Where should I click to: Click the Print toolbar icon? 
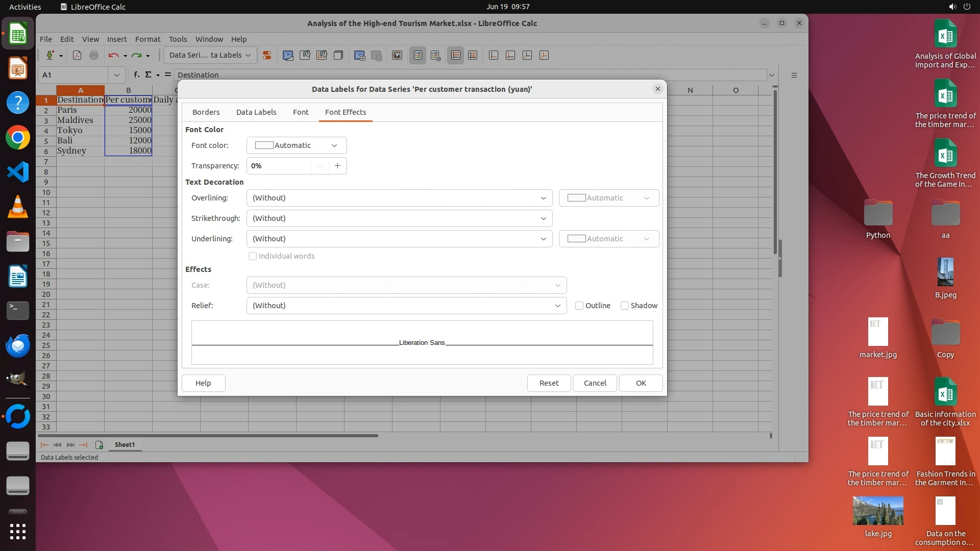pos(94,55)
